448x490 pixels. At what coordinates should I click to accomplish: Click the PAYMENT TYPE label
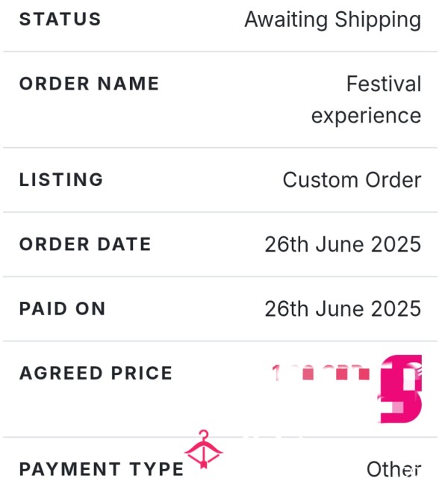[x=102, y=469]
